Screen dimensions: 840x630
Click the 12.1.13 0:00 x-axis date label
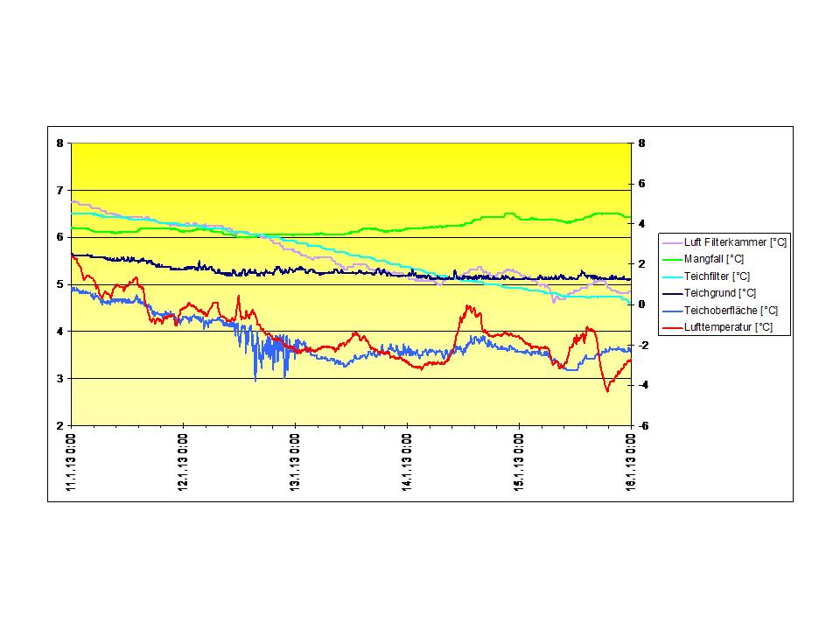(184, 462)
